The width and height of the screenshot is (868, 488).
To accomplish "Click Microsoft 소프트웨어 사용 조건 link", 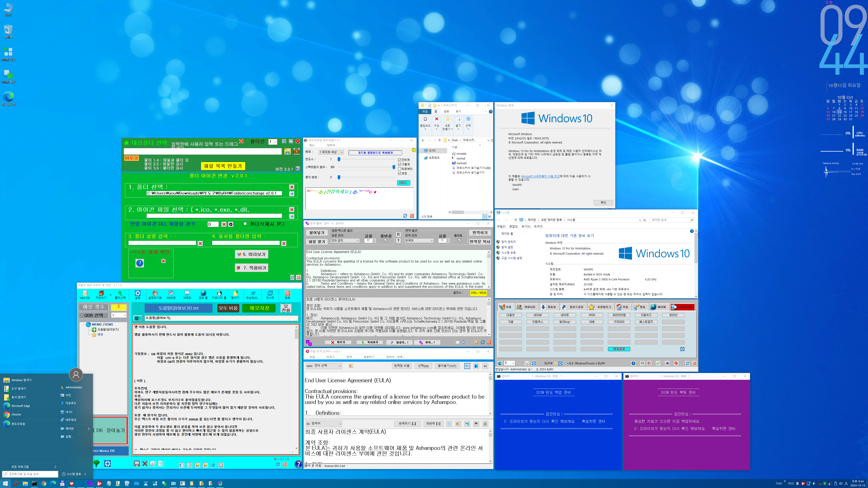I will tap(540, 176).
